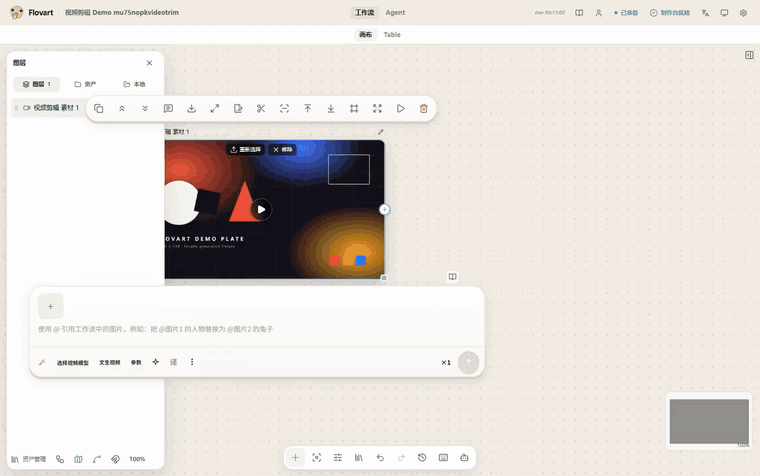
Task: Toggle the curved arrow connection icon
Action: point(97,459)
